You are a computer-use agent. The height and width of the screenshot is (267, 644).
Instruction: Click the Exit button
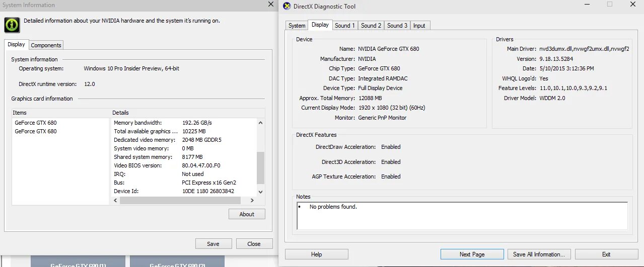tap(606, 254)
